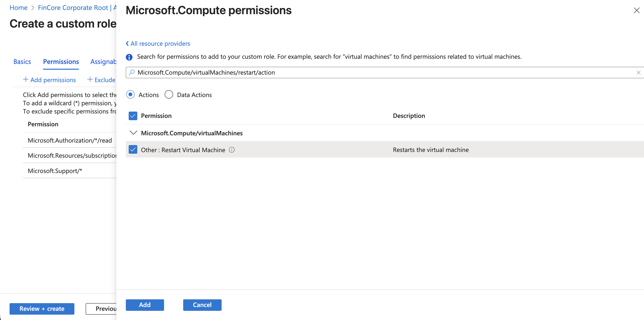Screen dimensions: 644x320
Task: Cancel adding the selected permissions
Action: [x=202, y=305]
